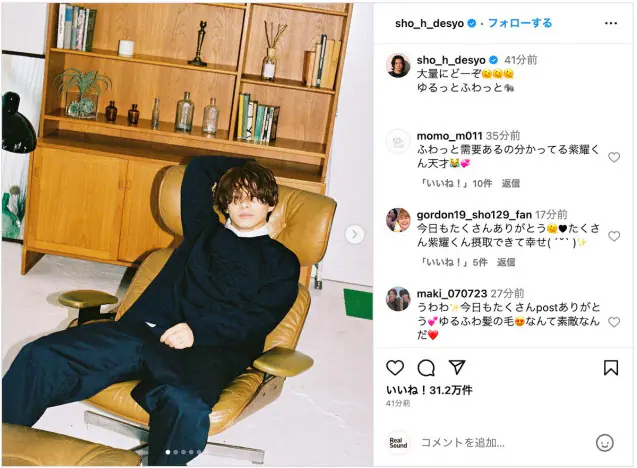
Task: Open comments using the speech bubble icon
Action: point(426,368)
